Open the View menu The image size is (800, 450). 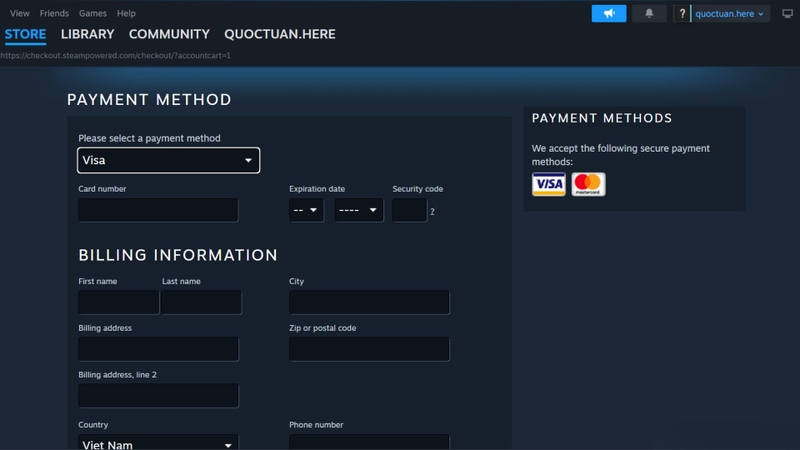pyautogui.click(x=20, y=13)
